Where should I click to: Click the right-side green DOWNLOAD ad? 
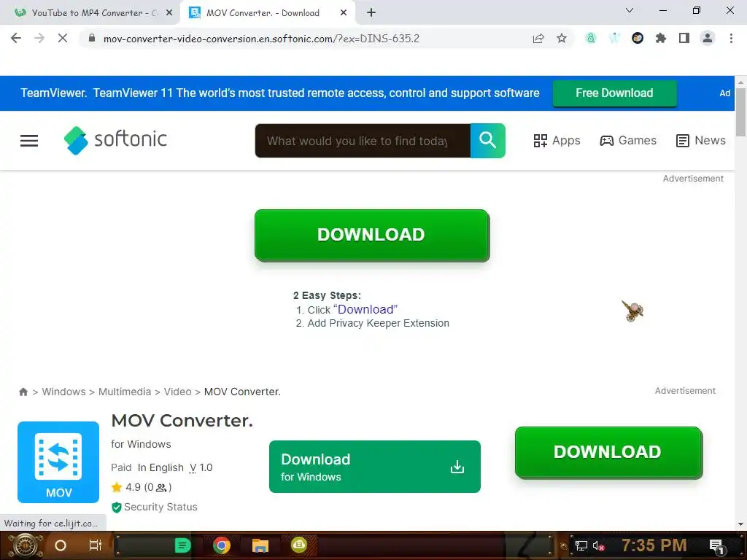pyautogui.click(x=608, y=452)
